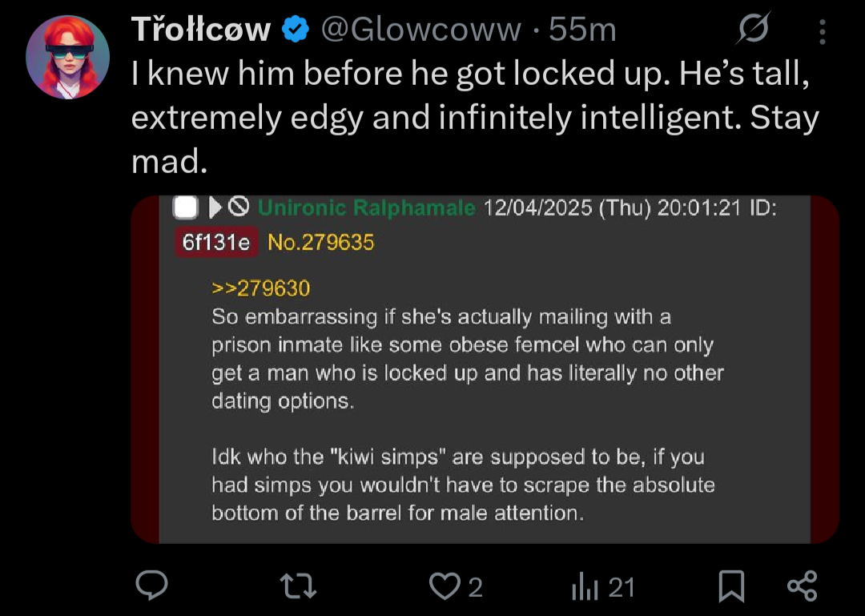Open the three-dot more options menu
The height and width of the screenshot is (616, 865).
click(822, 31)
